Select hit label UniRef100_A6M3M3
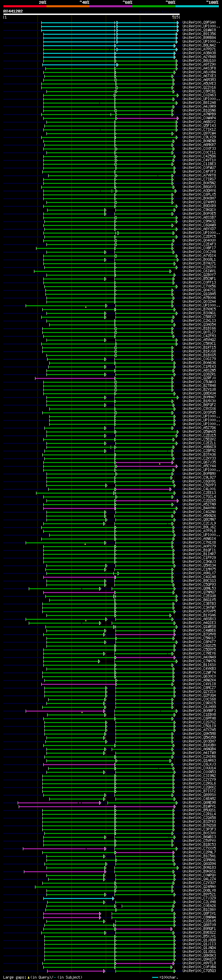This screenshot has height=980, width=222. (199, 80)
